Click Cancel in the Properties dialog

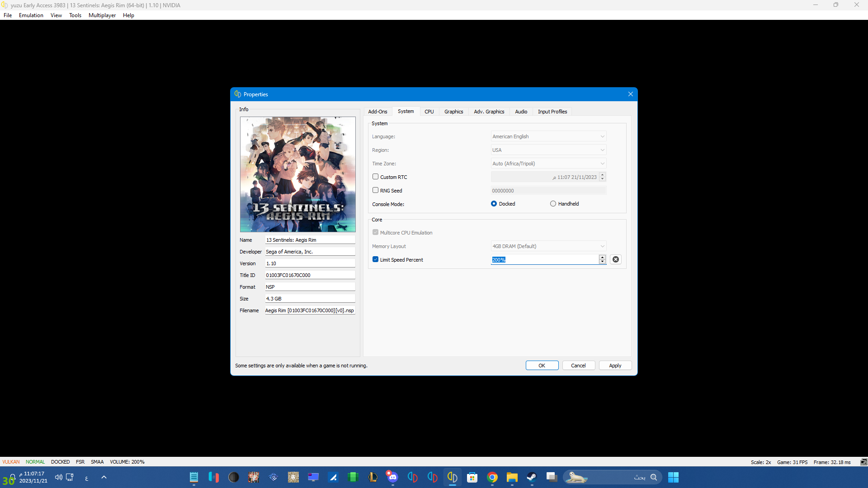click(x=578, y=366)
